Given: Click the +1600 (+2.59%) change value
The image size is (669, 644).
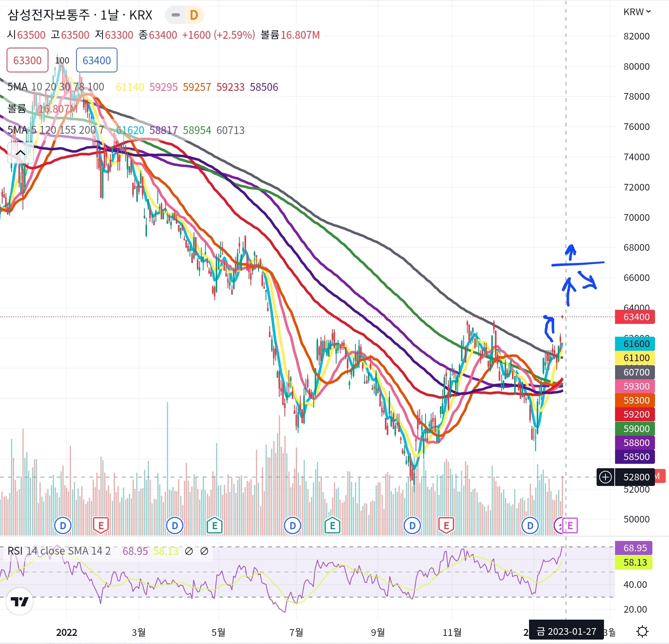Looking at the screenshot, I should [x=219, y=35].
